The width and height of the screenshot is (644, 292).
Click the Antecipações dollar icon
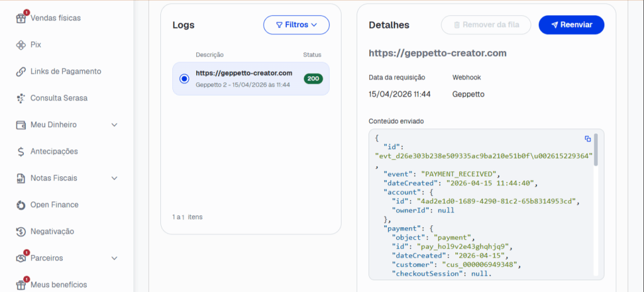coord(21,152)
